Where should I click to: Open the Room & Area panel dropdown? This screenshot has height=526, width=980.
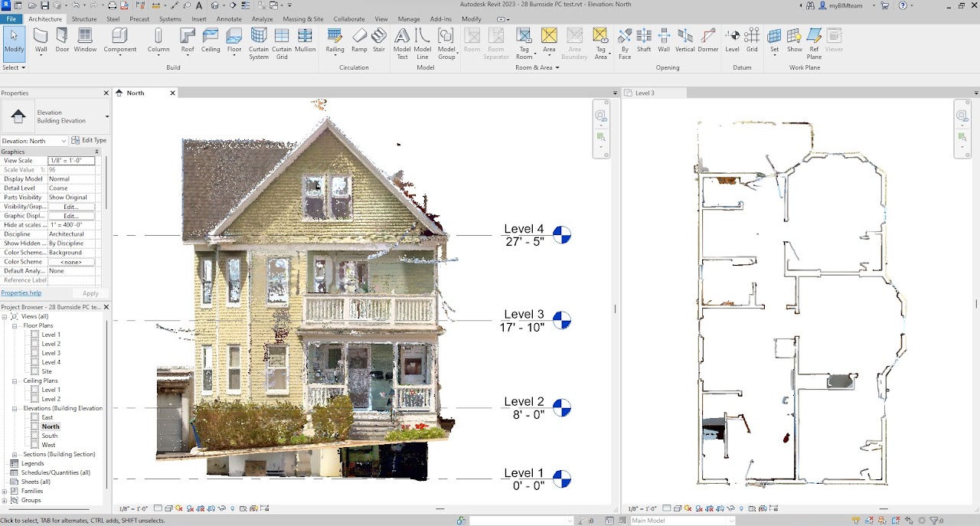[x=557, y=67]
